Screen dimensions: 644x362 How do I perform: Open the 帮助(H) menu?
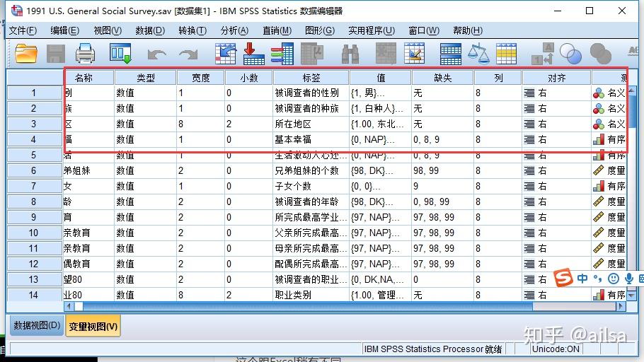467,31
